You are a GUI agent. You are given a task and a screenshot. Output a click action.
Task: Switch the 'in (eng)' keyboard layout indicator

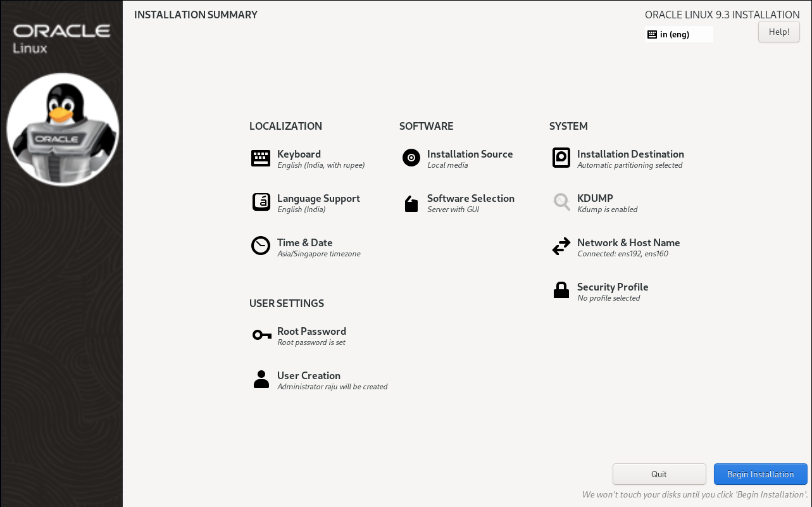coord(678,34)
